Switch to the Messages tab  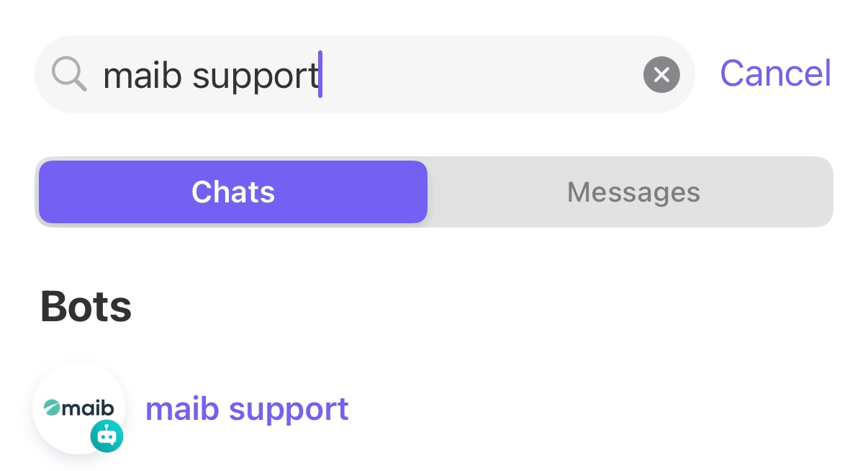pos(633,192)
